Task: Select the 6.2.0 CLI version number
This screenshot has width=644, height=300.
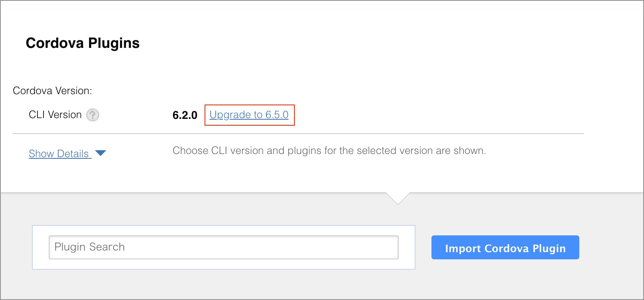Action: click(x=185, y=115)
